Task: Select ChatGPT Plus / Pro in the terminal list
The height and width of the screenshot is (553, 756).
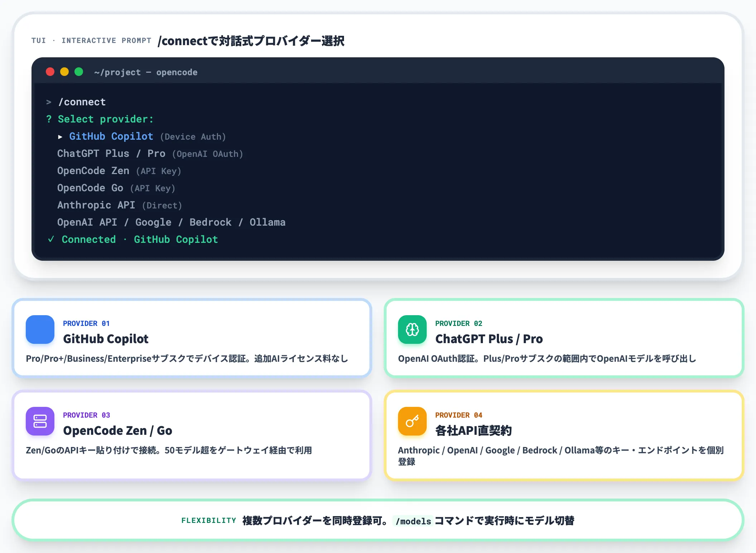Action: [x=111, y=154]
